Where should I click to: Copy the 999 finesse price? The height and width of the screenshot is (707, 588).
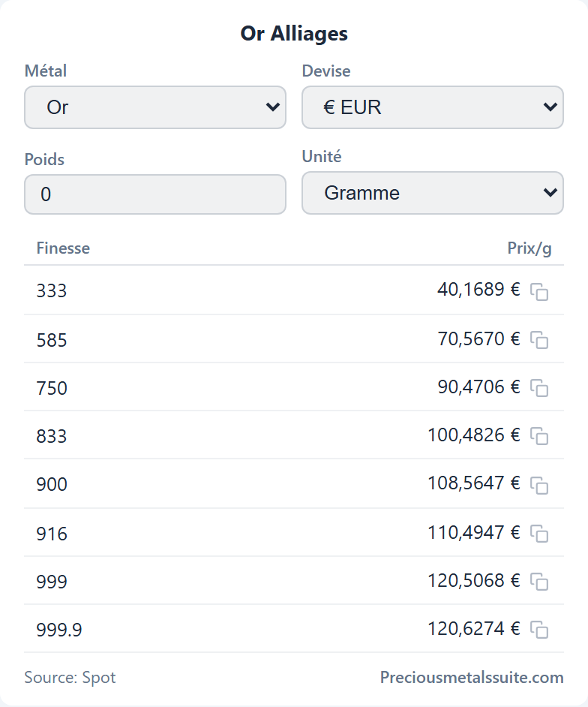[x=539, y=582]
